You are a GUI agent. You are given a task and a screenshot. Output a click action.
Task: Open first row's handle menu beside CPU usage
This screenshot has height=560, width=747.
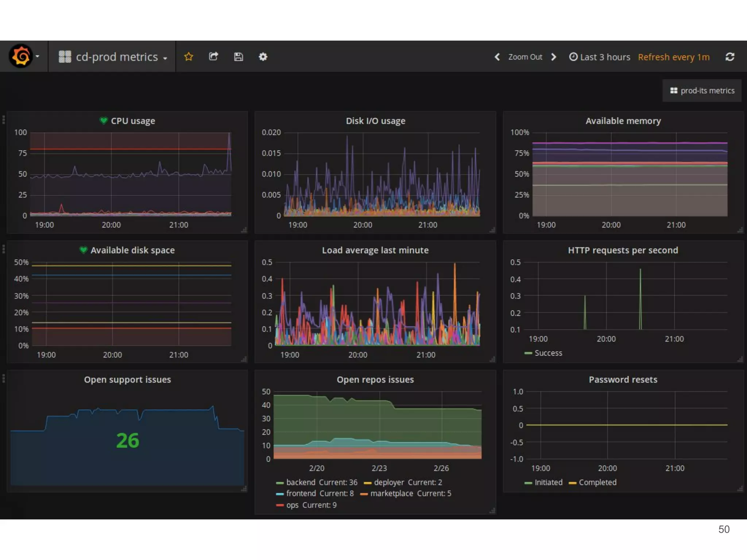tap(3, 120)
